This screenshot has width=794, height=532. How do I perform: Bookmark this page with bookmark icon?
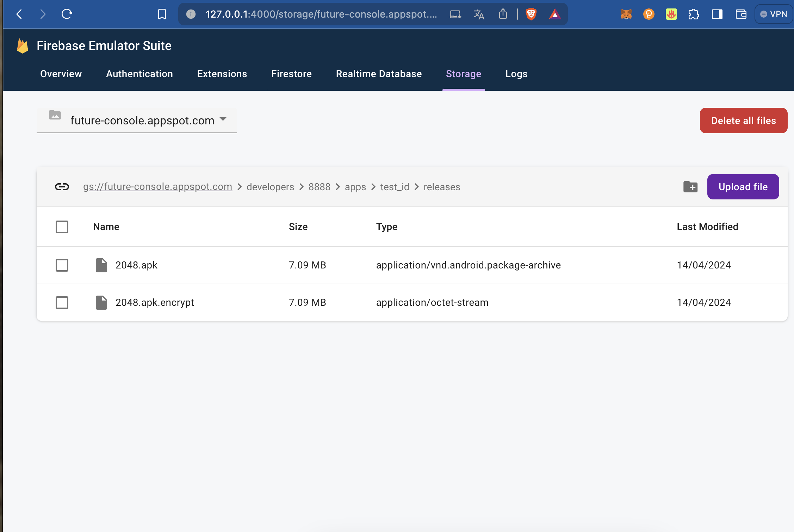pyautogui.click(x=162, y=14)
